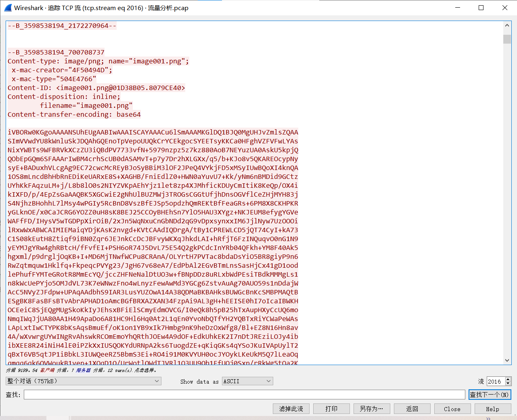
Task: Decrement the stream number with down arrow
Action: [508, 383]
